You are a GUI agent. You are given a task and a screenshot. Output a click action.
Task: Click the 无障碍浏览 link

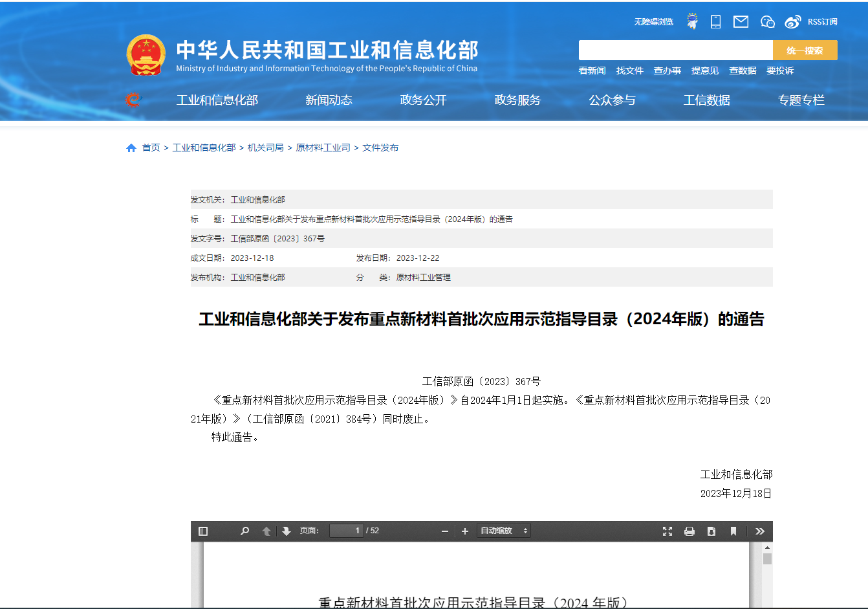tap(653, 22)
